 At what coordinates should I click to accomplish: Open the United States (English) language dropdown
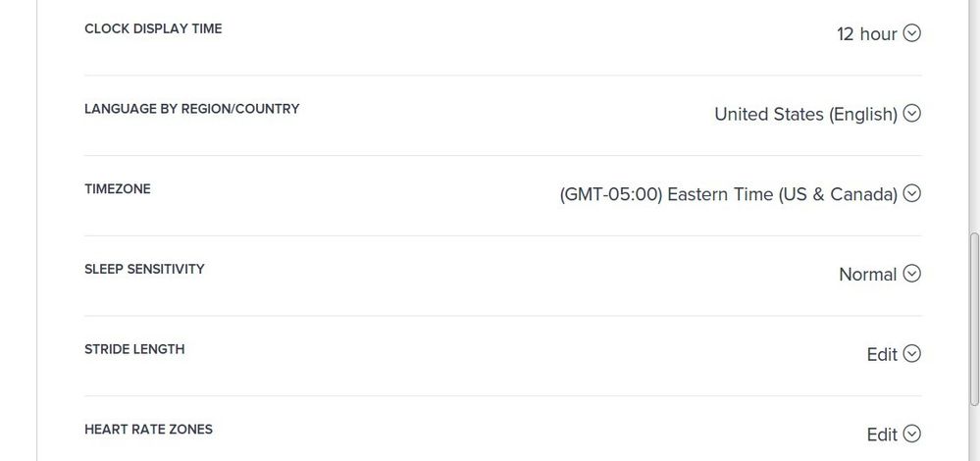click(x=805, y=114)
